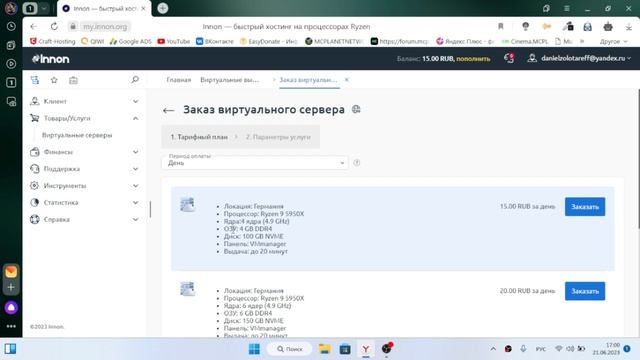Open Google ADS bookmark
Screen dimensions: 640x360
tap(131, 41)
